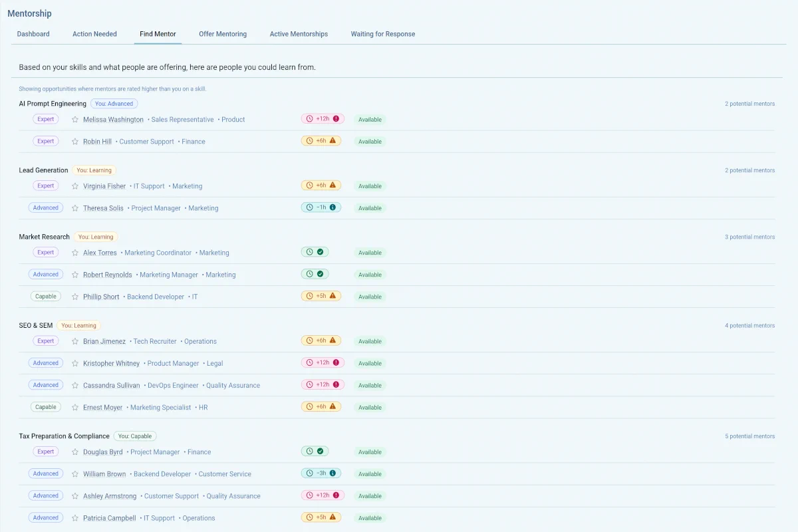Star William Brown in Tax Preparation
The image size is (798, 532).
tap(75, 473)
